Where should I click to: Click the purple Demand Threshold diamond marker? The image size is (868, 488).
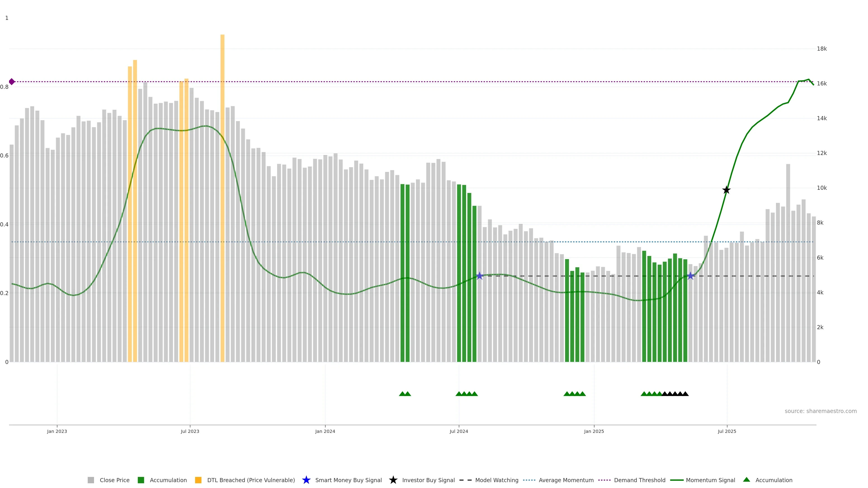(x=12, y=82)
